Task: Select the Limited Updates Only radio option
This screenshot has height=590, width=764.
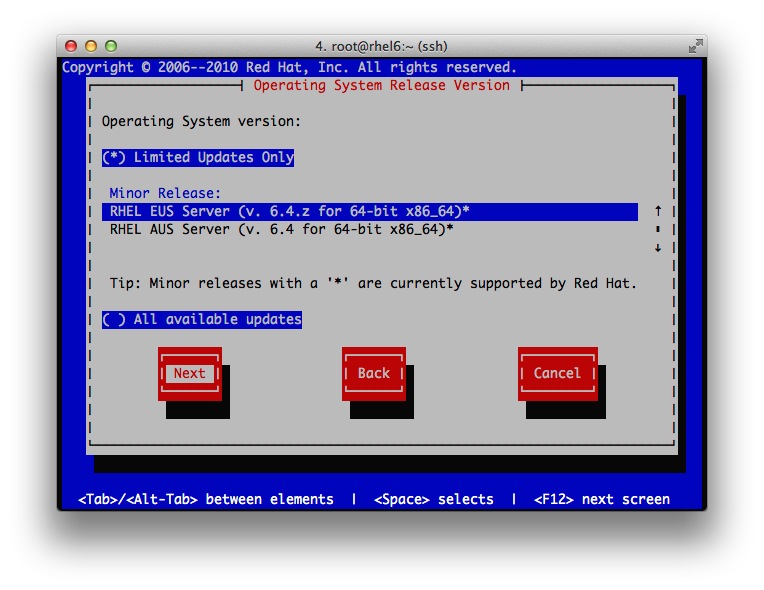Action: click(198, 157)
